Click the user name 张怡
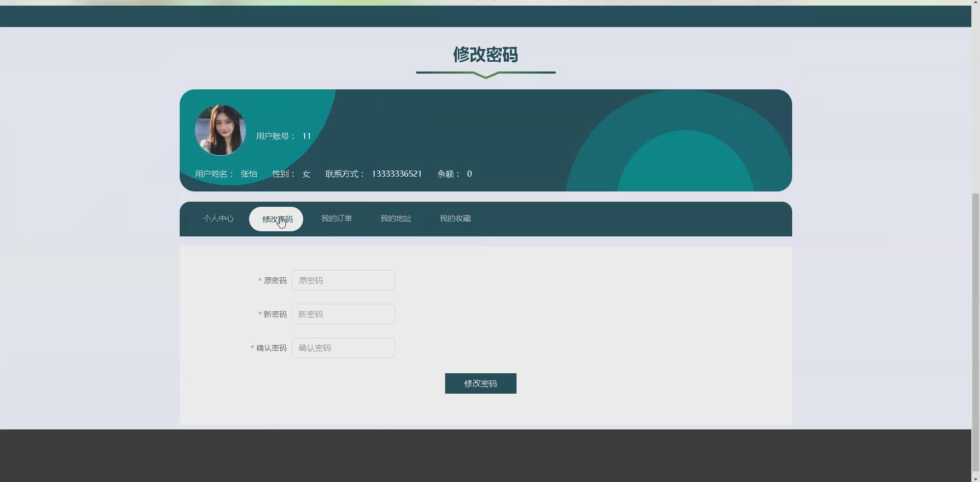 click(x=249, y=174)
